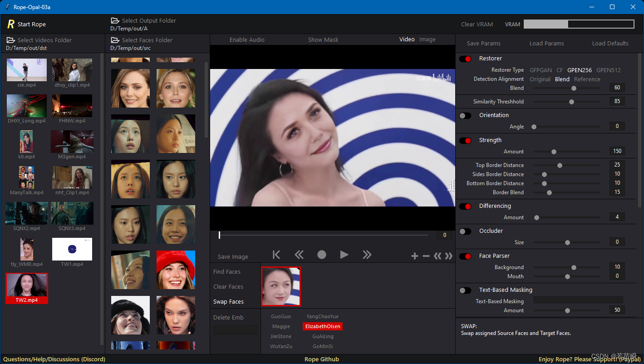Open the Select Output Folder folder icon
The width and height of the screenshot is (644, 364).
pyautogui.click(x=115, y=20)
